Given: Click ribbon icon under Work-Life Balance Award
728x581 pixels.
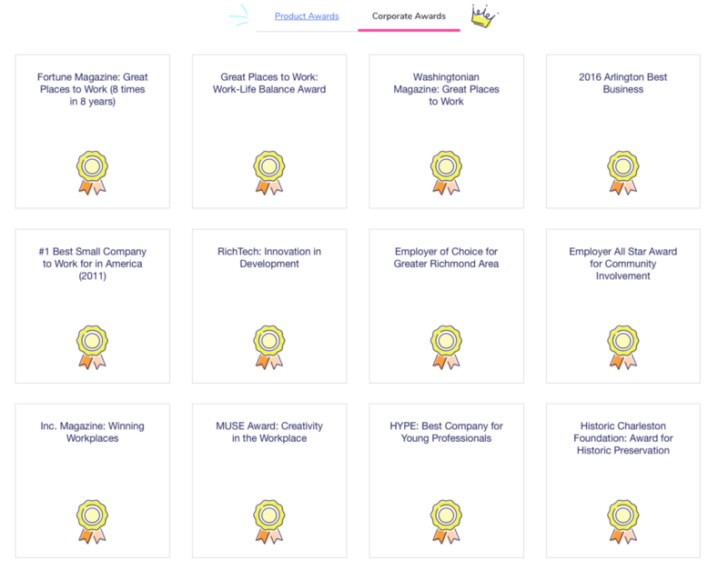Looking at the screenshot, I should pos(269,173).
